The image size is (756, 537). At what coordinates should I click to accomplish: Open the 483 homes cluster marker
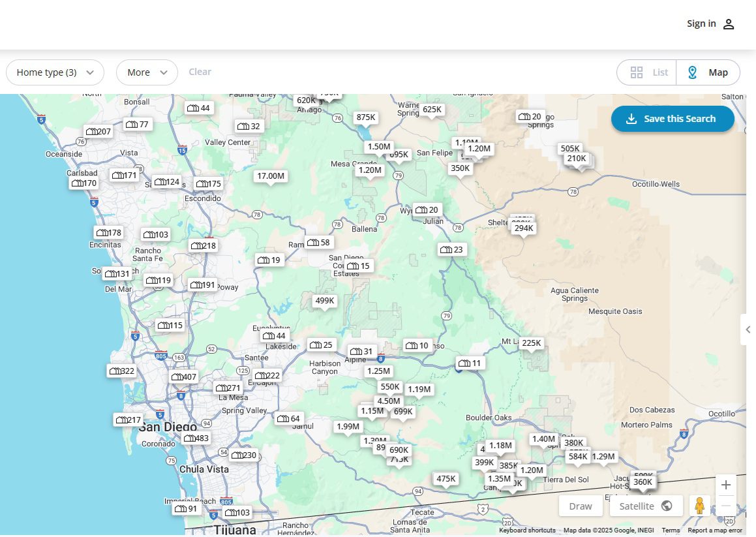pos(196,438)
